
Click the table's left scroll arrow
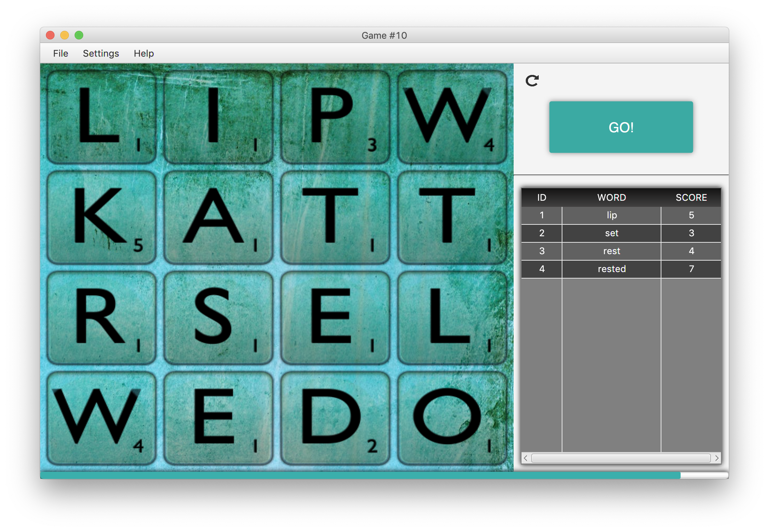(x=525, y=458)
